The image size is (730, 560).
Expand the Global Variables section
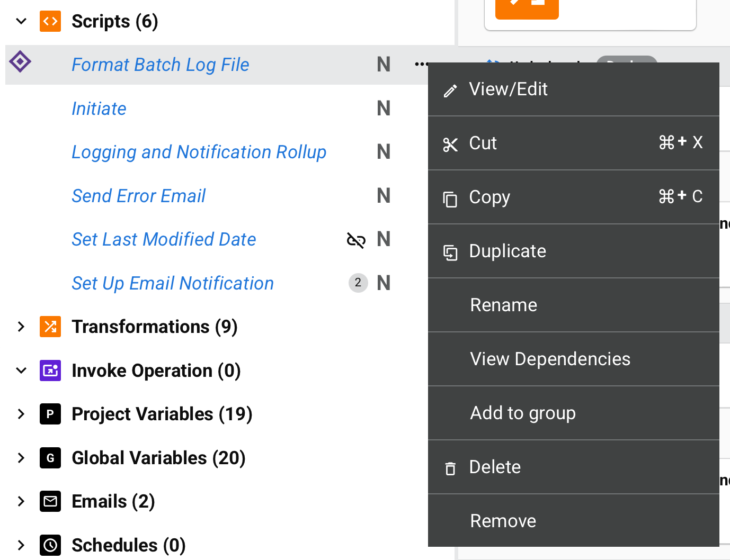pyautogui.click(x=21, y=458)
